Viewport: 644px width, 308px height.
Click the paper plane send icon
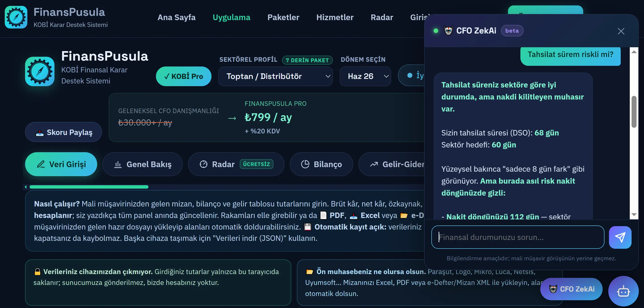[620, 237]
